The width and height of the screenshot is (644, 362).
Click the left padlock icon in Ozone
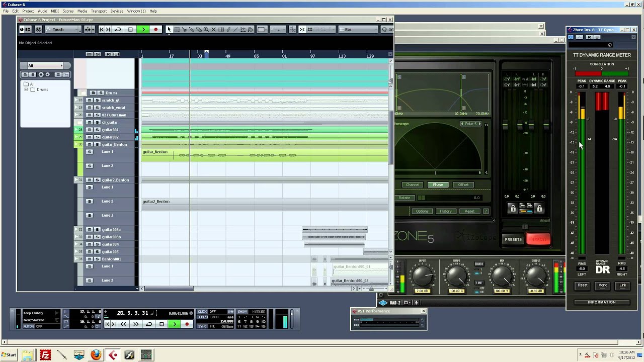tap(513, 208)
